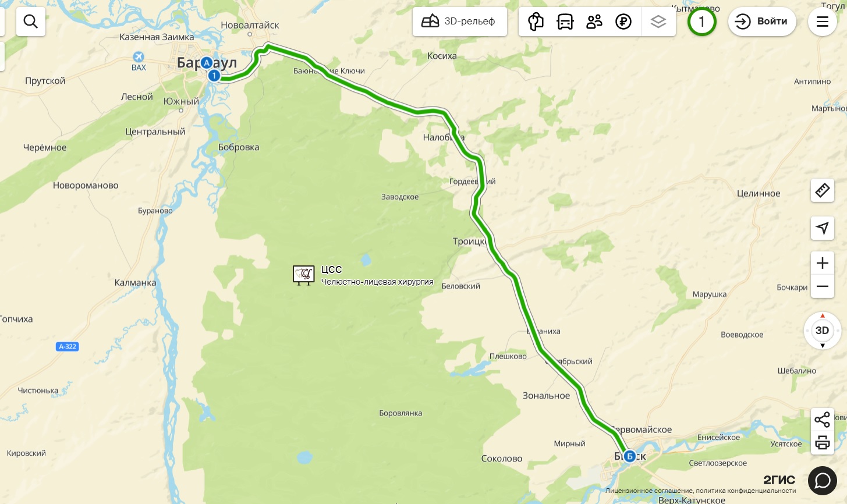Toggle 3D-рельеф terrain view
The image size is (847, 504).
pyautogui.click(x=460, y=22)
